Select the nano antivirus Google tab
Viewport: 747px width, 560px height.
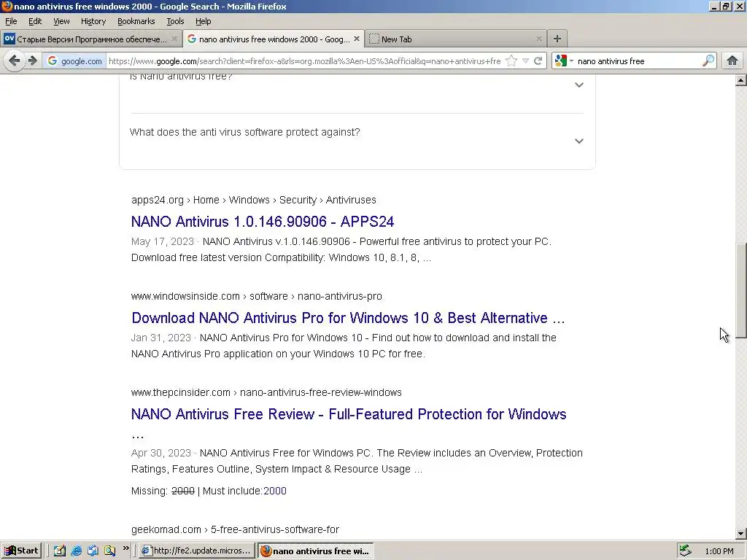[x=274, y=39]
